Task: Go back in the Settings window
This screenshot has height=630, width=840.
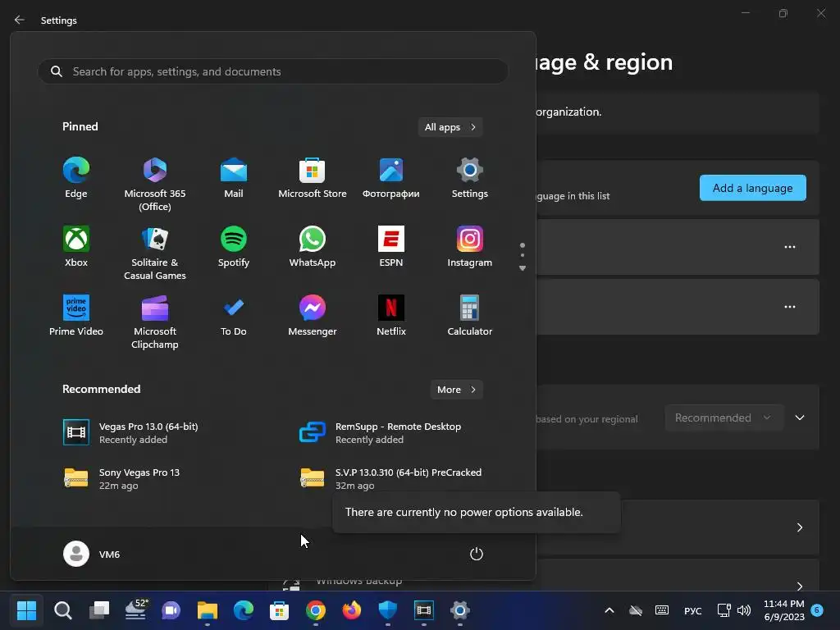Action: pos(20,20)
